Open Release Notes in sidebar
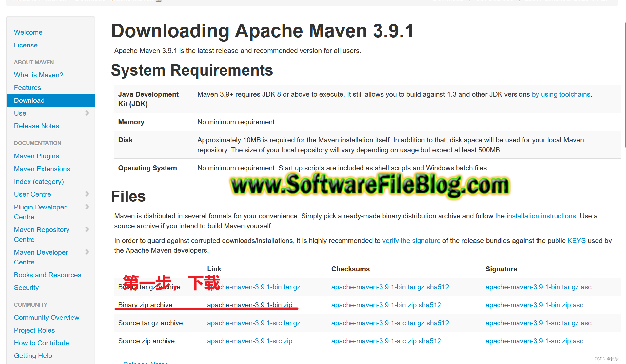Screen dimensions: 626x364 (36, 126)
